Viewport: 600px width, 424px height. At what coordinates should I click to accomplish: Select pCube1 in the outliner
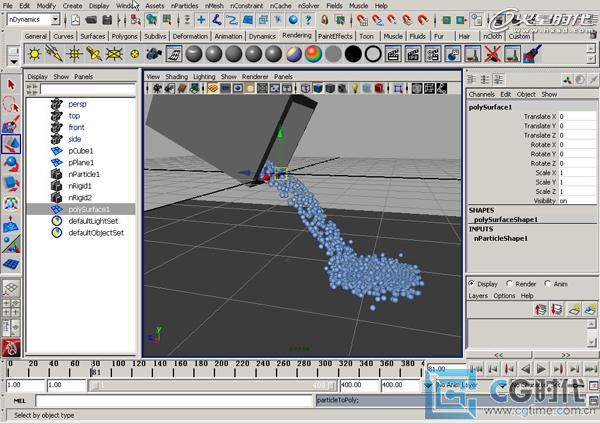(81, 151)
